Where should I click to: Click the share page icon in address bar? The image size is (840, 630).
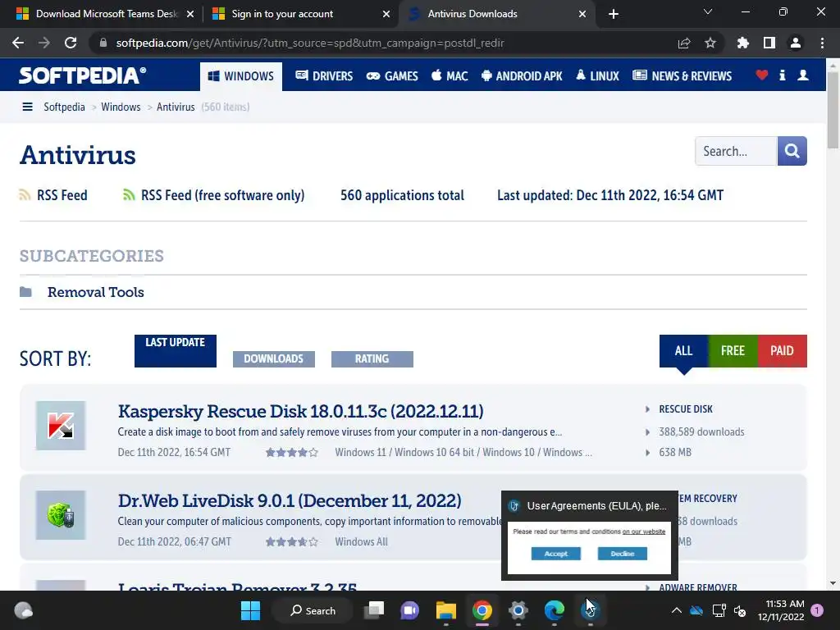(684, 43)
